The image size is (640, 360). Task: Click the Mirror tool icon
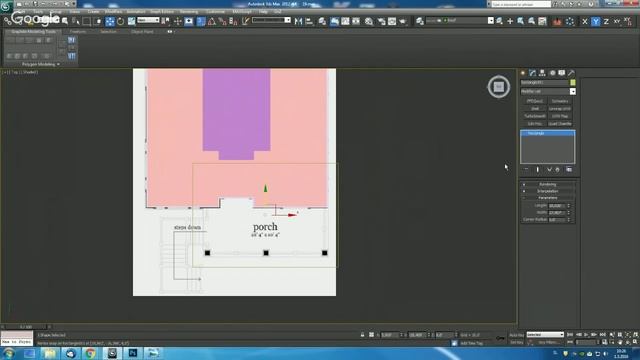click(x=298, y=21)
